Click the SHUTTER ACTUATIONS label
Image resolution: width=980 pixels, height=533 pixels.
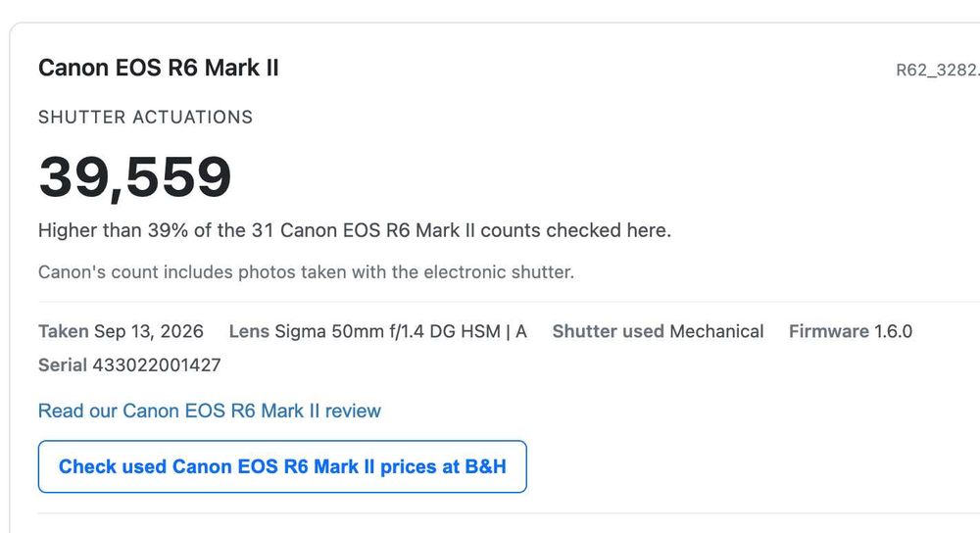point(146,117)
